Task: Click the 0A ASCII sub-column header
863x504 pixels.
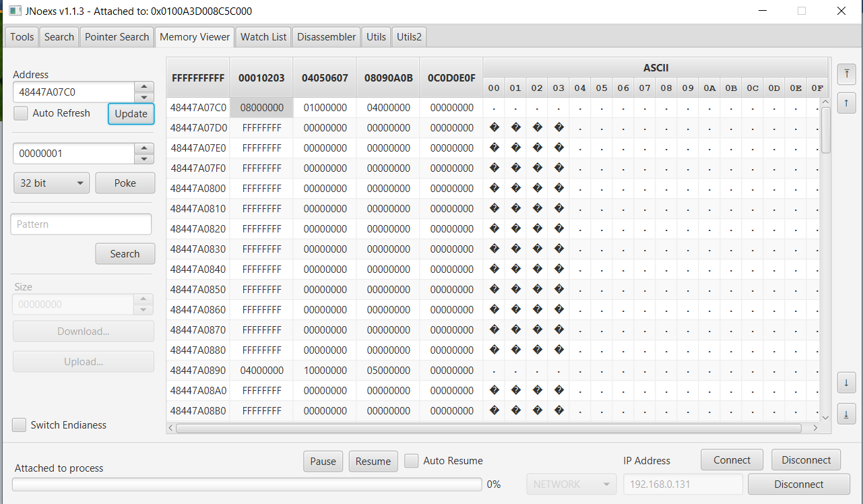Action: [709, 88]
